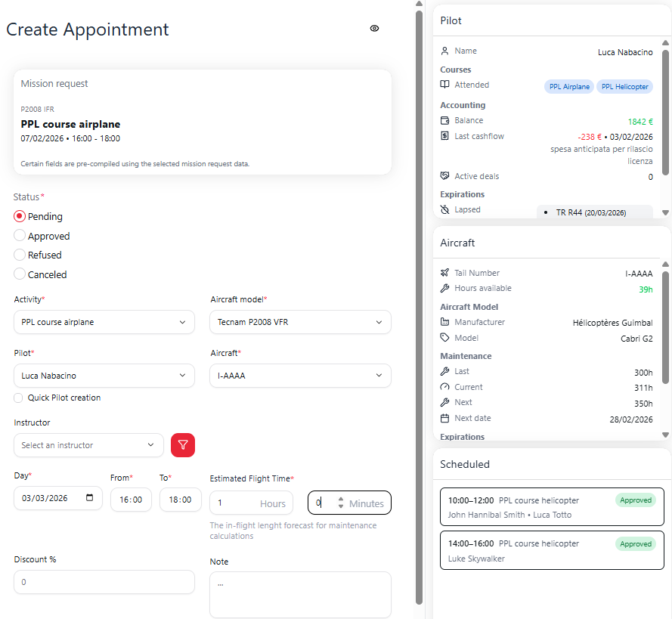The height and width of the screenshot is (619, 672).
Task: Open the Activity dropdown
Action: coord(104,323)
